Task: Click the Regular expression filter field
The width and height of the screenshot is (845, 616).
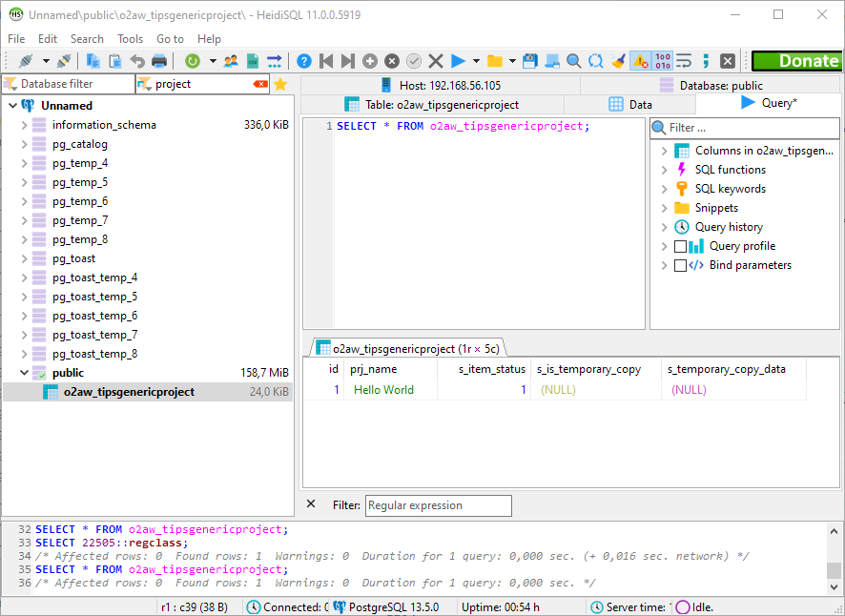Action: pyautogui.click(x=439, y=505)
